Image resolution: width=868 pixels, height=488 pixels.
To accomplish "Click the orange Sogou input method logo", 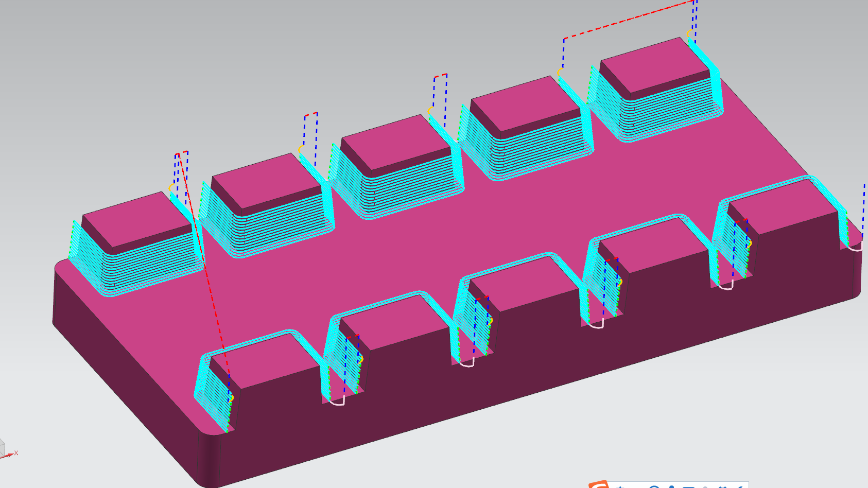I will click(x=598, y=484).
